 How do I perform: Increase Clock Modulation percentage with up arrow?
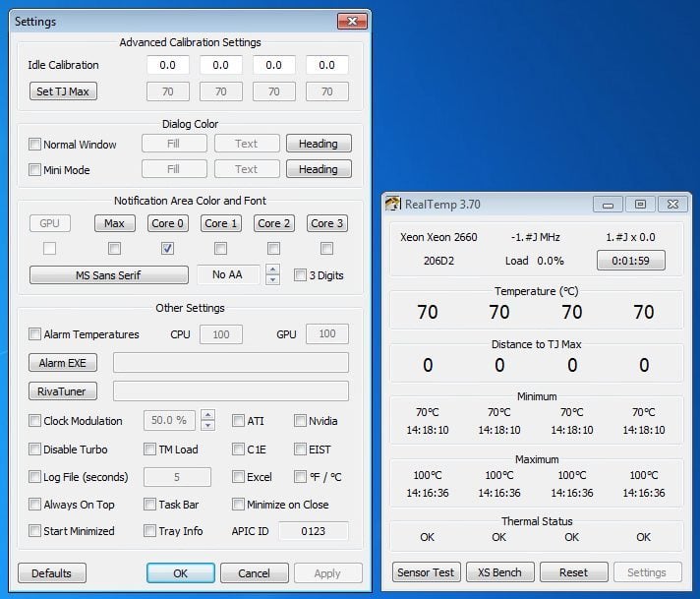pyautogui.click(x=207, y=414)
